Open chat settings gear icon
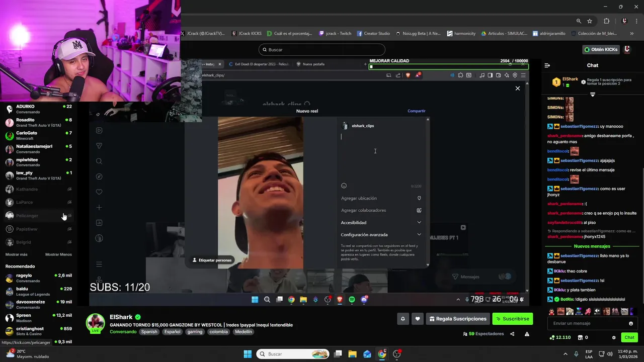The width and height of the screenshot is (644, 362). tap(614, 337)
